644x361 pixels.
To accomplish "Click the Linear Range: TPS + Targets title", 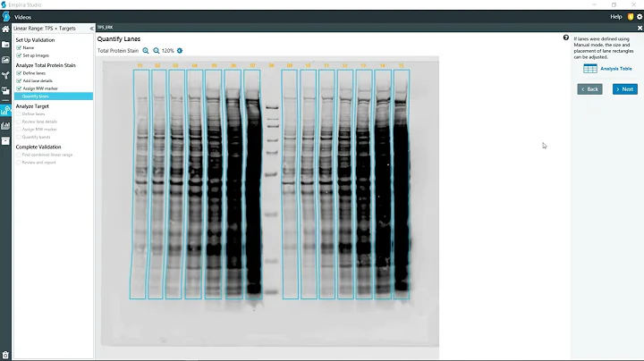I will coord(45,29).
